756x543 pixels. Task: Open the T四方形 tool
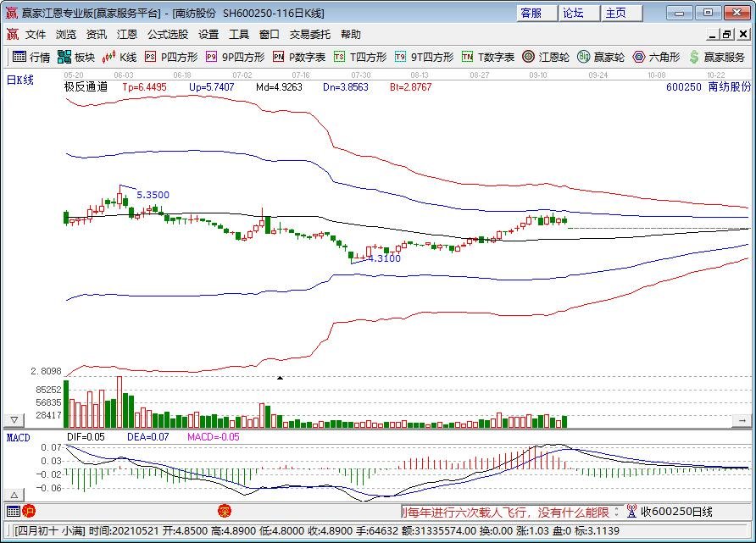pyautogui.click(x=360, y=57)
